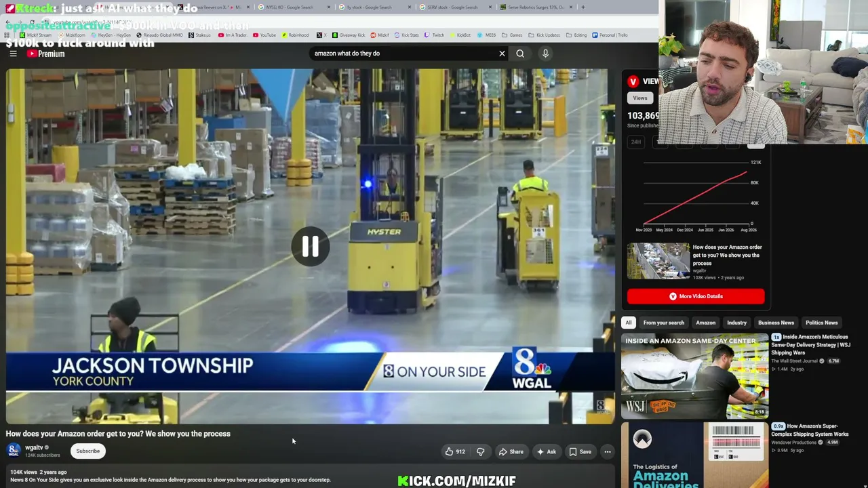
Task: Dislike the video with the thumbs down button
Action: [481, 451]
